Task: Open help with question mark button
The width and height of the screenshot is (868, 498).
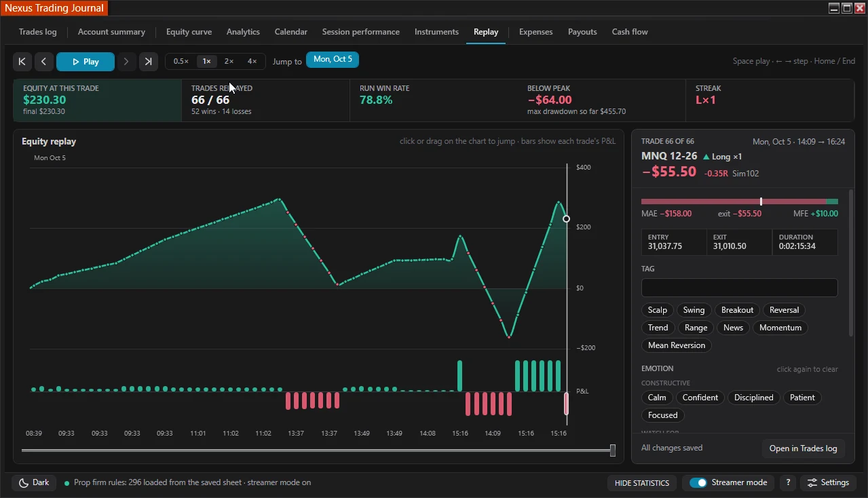Action: tap(788, 483)
